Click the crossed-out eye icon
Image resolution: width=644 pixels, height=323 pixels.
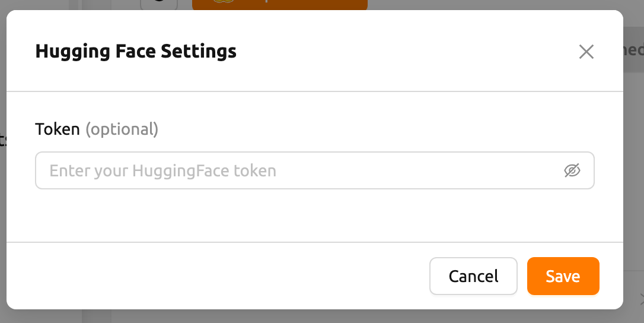coord(572,171)
